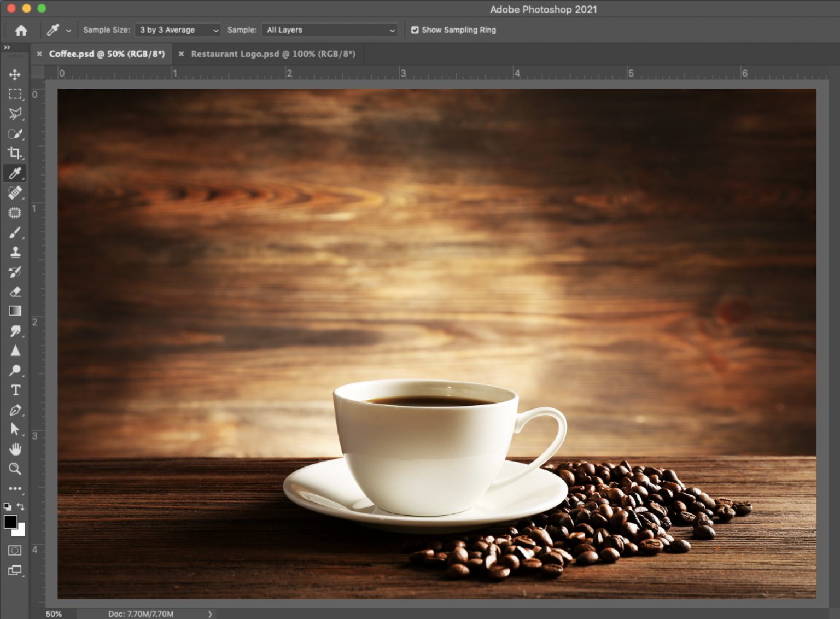Click the Doc size status bar indicator

[141, 614]
